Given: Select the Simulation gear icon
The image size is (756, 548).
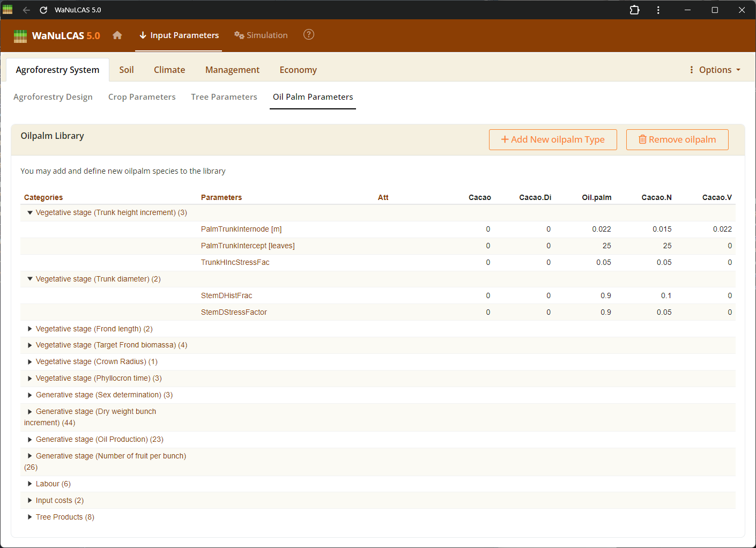Looking at the screenshot, I should (x=239, y=35).
